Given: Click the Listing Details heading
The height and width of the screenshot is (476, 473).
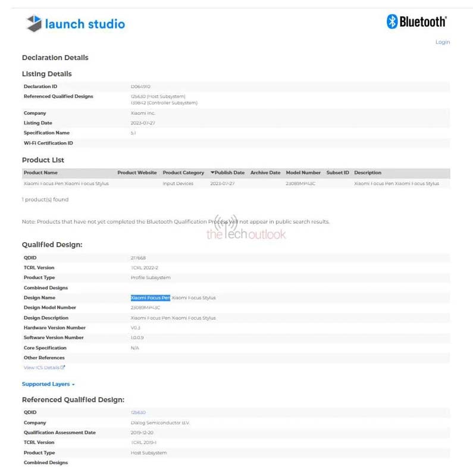Looking at the screenshot, I should (x=47, y=74).
